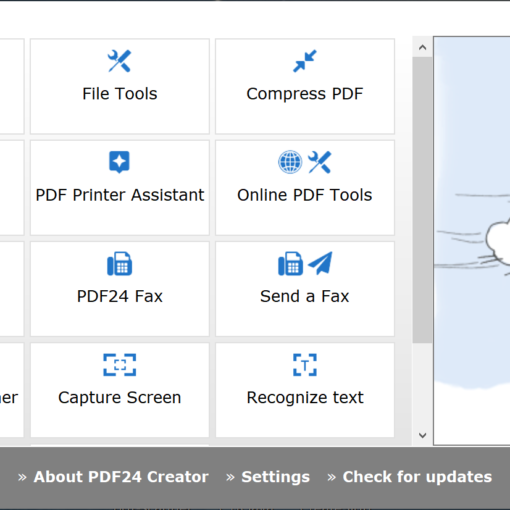510x510 pixels.
Task: Click the Compress PDF arrows icon
Action: pos(305,61)
